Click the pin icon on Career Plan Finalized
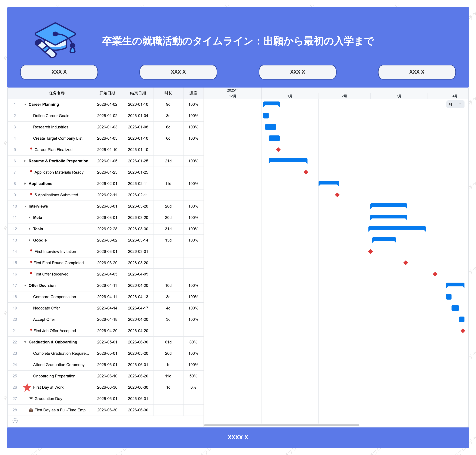The width and height of the screenshot is (476, 455). coord(31,149)
